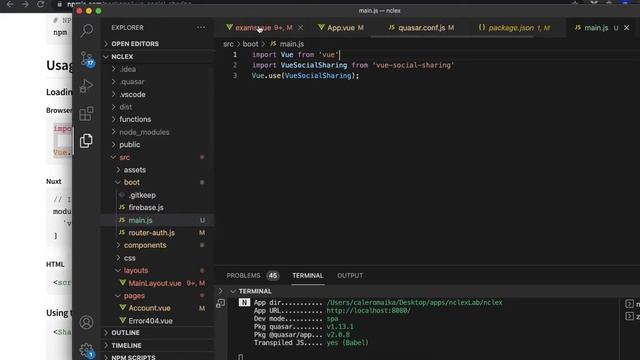Viewport: 640px width, 360px height.
Task: Open the Manage gear icon
Action: point(87,350)
